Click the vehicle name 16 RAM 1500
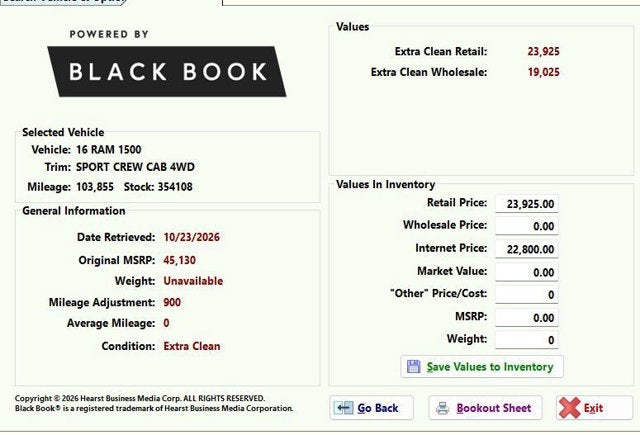 click(109, 149)
